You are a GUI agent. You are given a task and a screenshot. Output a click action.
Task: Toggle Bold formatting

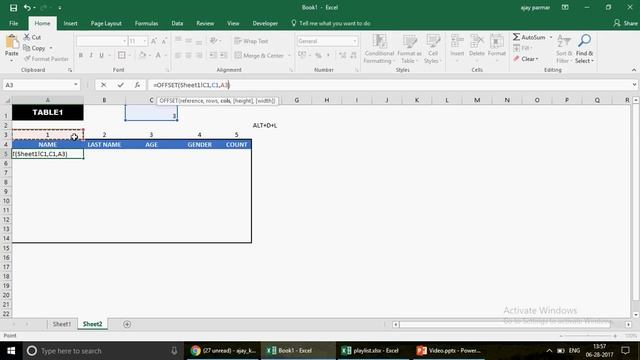point(81,55)
